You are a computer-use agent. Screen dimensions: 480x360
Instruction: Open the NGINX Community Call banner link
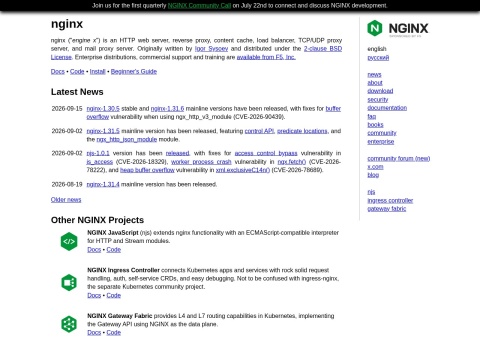click(x=199, y=6)
